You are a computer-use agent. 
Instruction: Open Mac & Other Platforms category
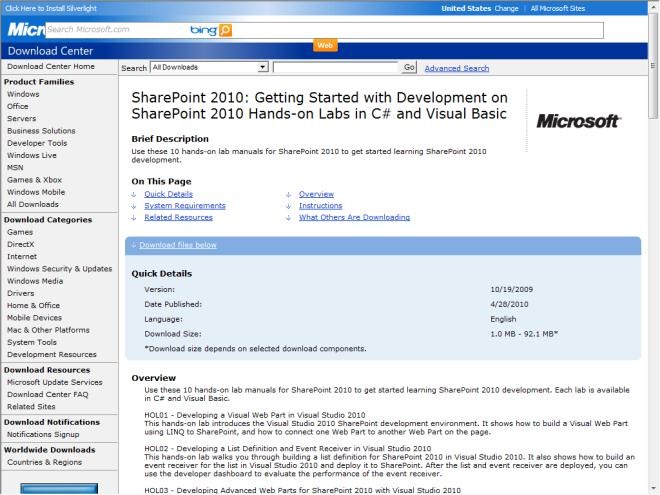pyautogui.click(x=48, y=330)
